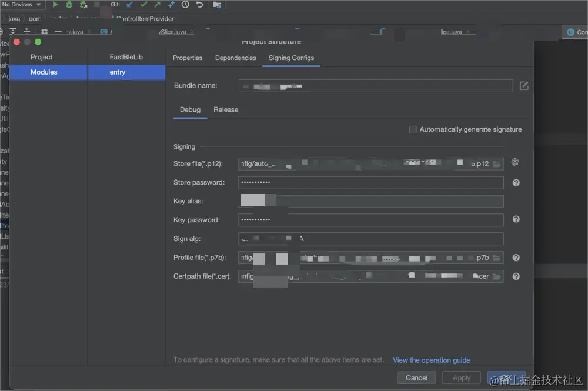This screenshot has width=588, height=391.
Task: Browse for the Profile file (.p7b) folder icon
Action: coord(497,258)
